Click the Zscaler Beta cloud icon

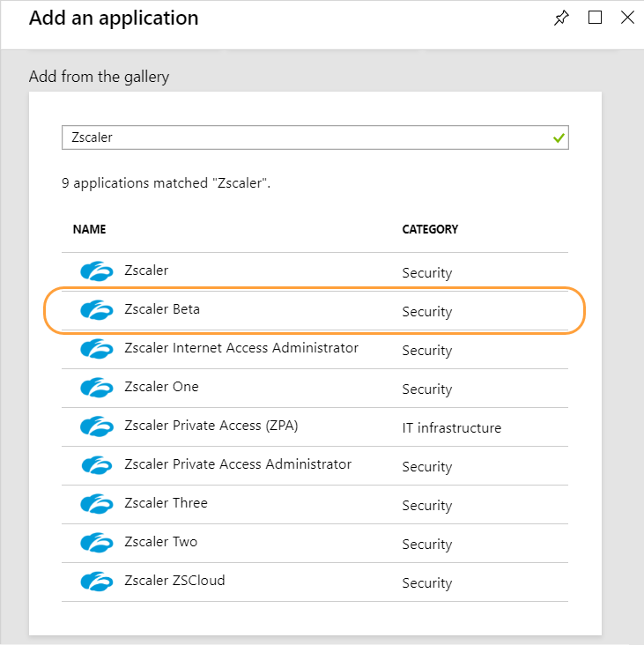[97, 310]
